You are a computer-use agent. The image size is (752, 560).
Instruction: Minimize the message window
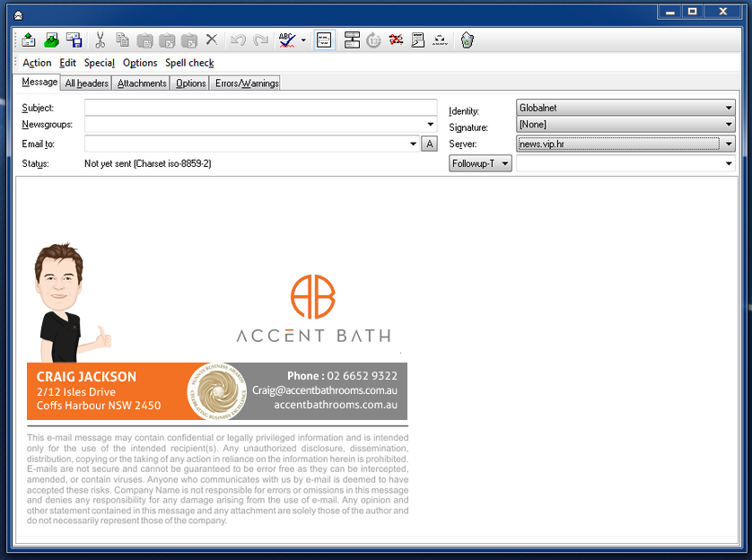pos(670,12)
